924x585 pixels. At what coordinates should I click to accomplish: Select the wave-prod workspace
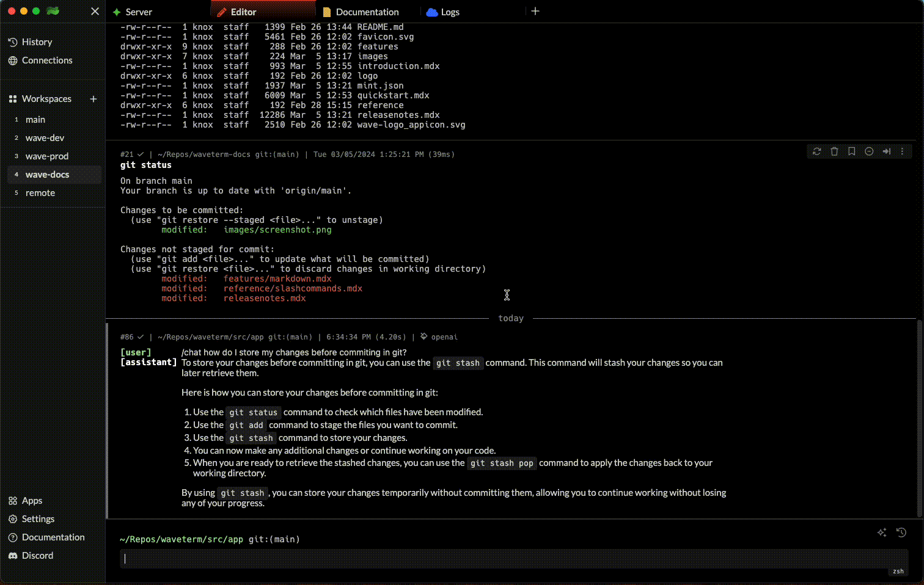[x=54, y=156]
